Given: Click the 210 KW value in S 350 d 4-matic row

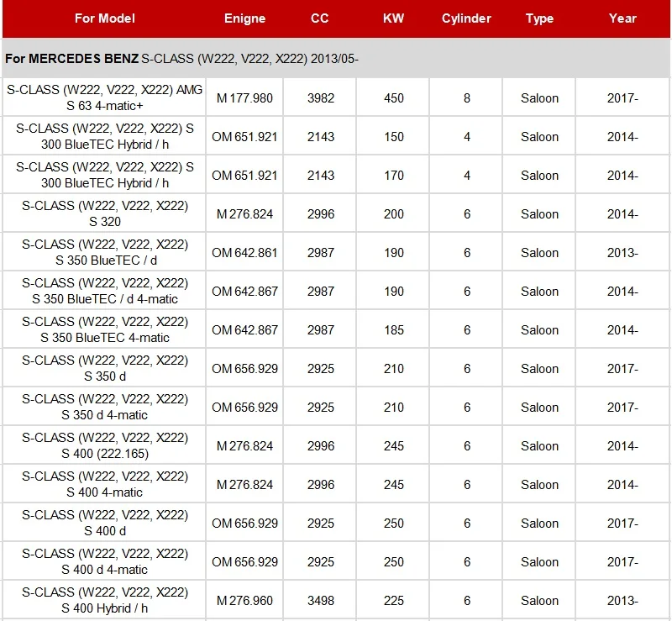Looking at the screenshot, I should pyautogui.click(x=394, y=407).
